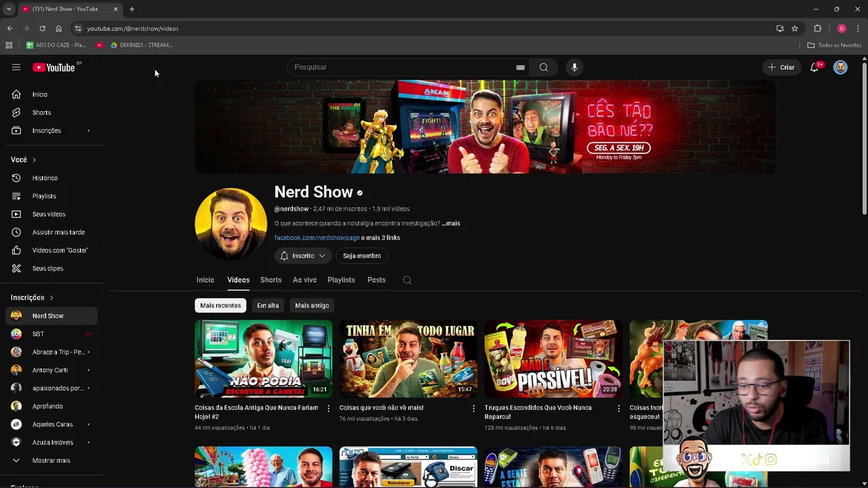The image size is (868, 488).
Task: Open options for Coisas da Escola Antiga video
Action: pos(328,408)
